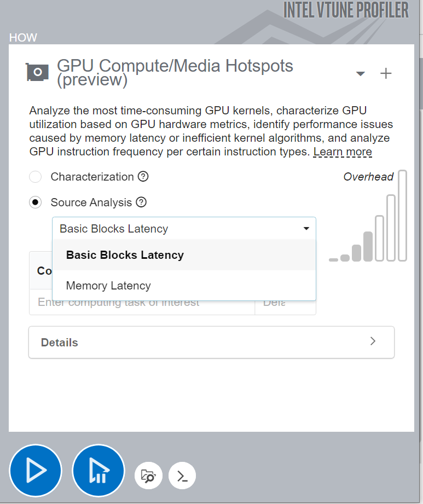The width and height of the screenshot is (423, 504).
Task: Choose the highlighted Basic Blocks Latency list option
Action: 125,255
